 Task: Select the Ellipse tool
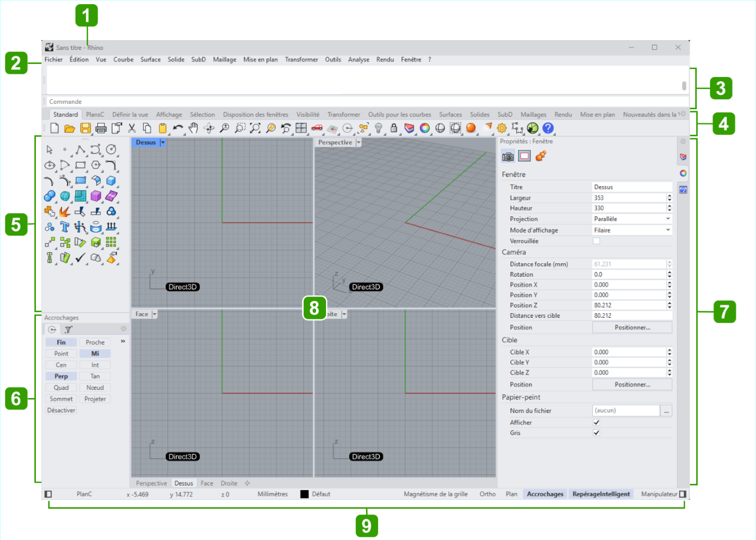pyautogui.click(x=49, y=165)
